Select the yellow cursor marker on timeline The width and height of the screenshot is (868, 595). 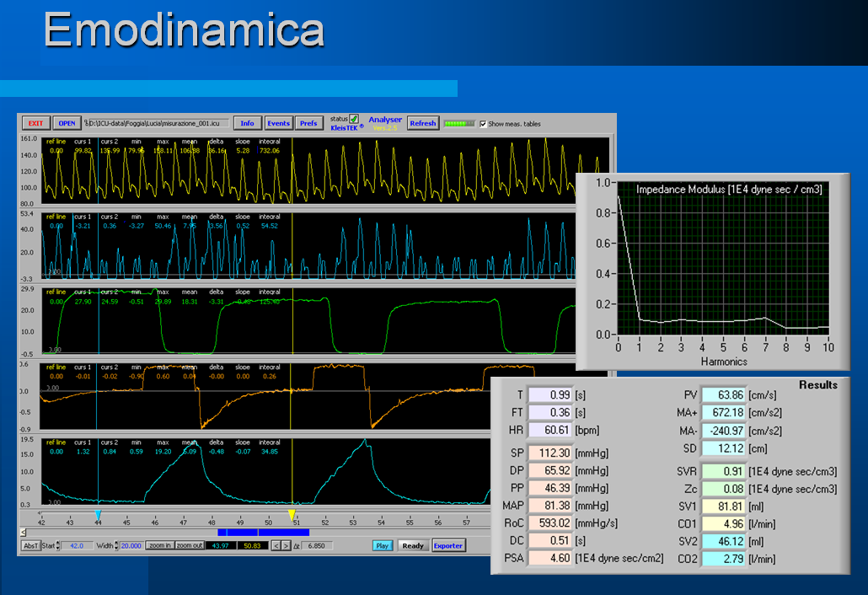(x=292, y=515)
